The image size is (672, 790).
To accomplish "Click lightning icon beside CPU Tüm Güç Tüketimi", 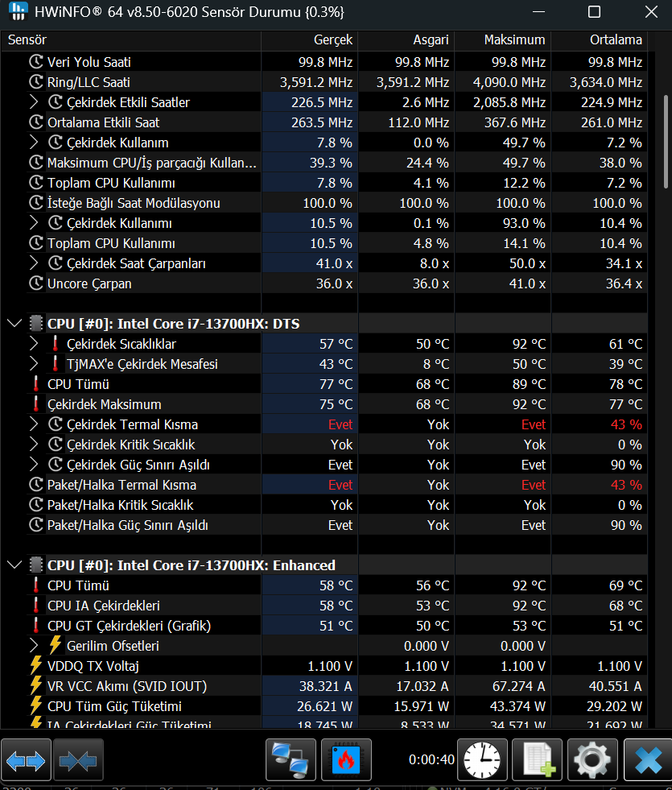I will (x=35, y=706).
